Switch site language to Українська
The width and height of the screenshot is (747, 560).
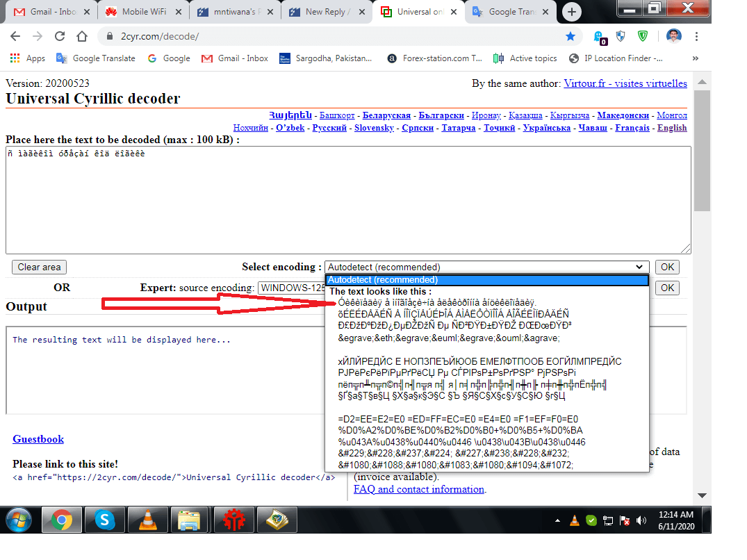[x=546, y=128]
